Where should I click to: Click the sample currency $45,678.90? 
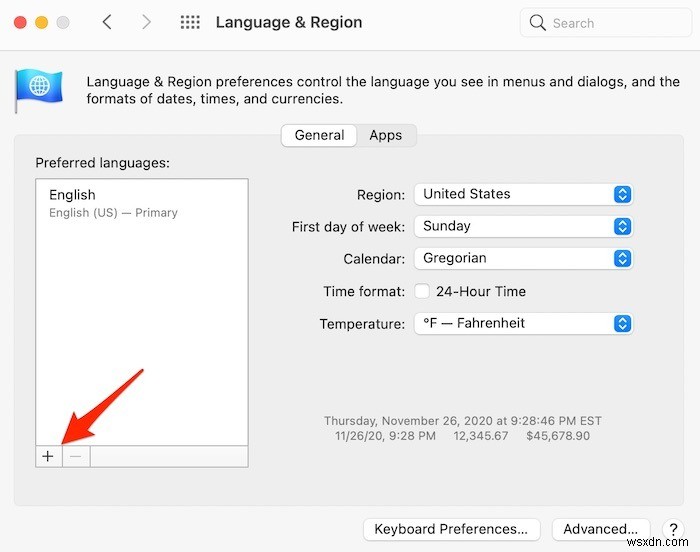[x=558, y=436]
